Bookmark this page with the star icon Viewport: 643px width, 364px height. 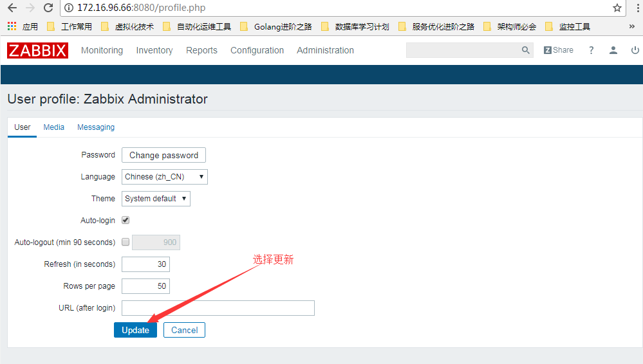point(617,8)
